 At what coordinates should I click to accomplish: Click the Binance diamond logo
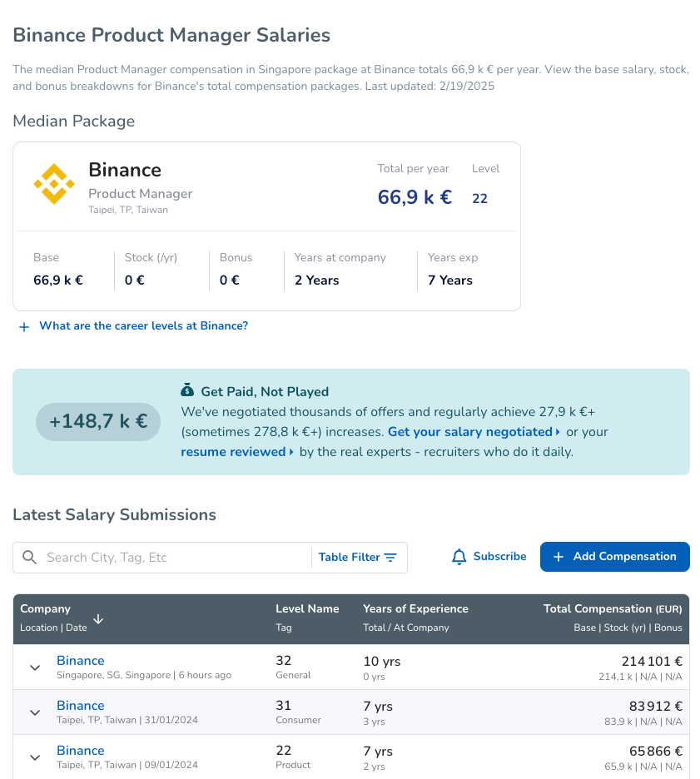(x=54, y=184)
